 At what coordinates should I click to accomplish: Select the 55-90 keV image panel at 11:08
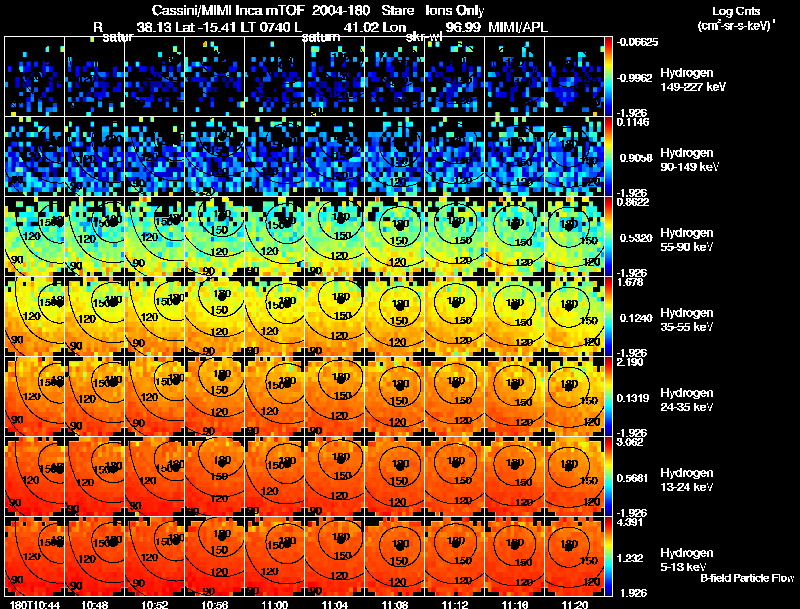395,236
